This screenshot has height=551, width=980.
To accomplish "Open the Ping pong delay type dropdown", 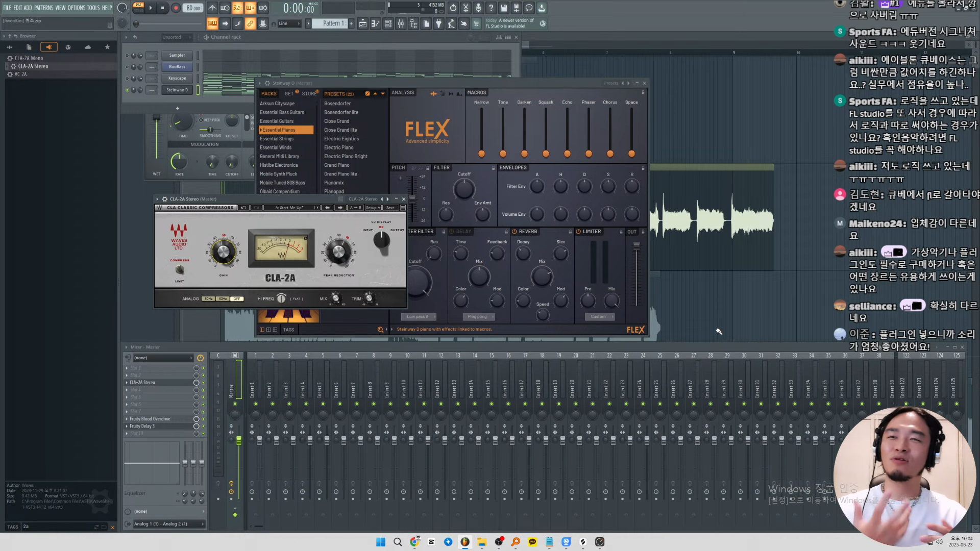I will point(478,317).
